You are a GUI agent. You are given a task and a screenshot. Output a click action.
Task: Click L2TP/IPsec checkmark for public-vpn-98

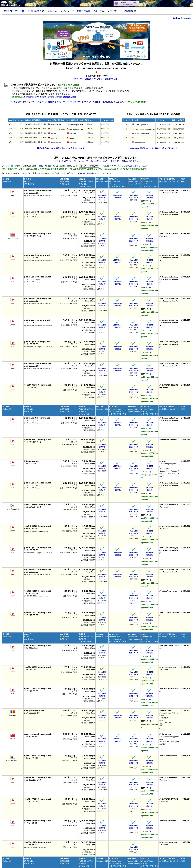pyautogui.click(x=118, y=343)
